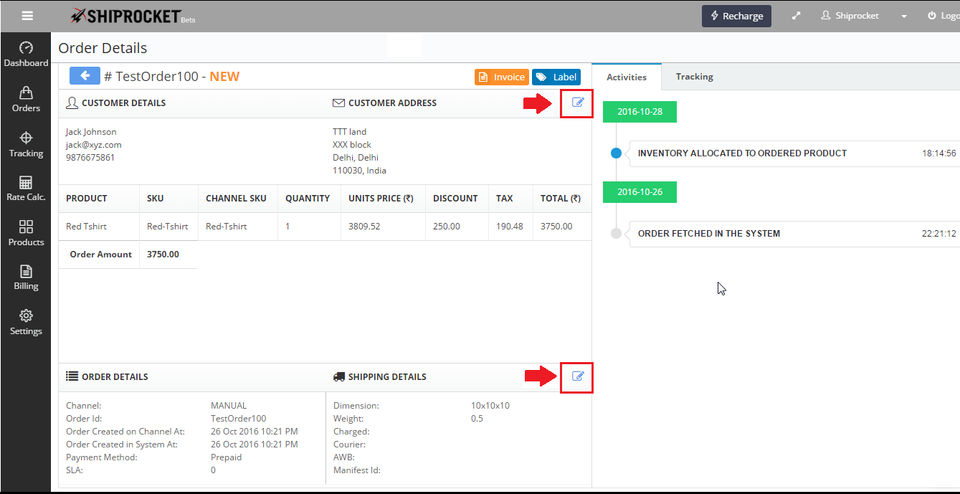Viewport: 960px width, 494px height.
Task: Open the hamburger menu icon
Action: (x=27, y=16)
